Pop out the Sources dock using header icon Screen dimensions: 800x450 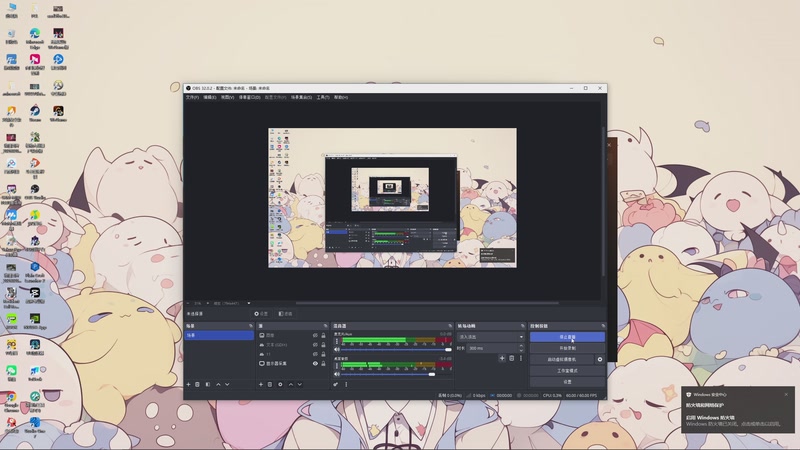pyautogui.click(x=325, y=326)
